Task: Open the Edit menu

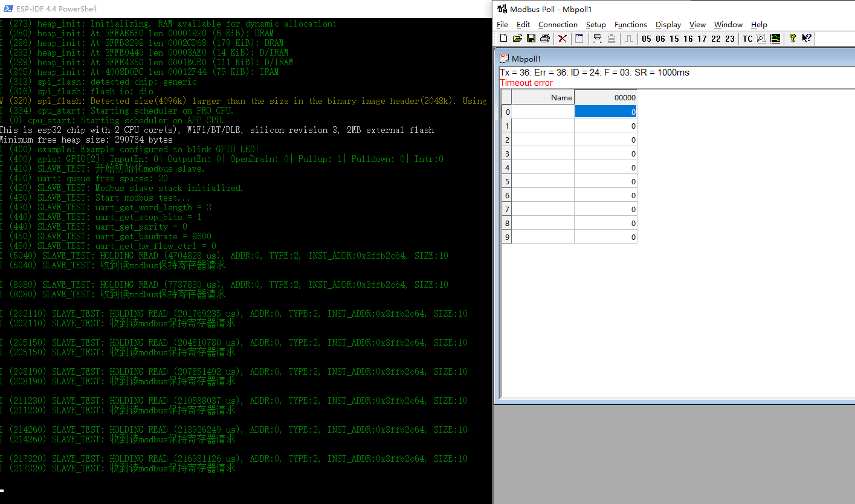Action: point(523,25)
